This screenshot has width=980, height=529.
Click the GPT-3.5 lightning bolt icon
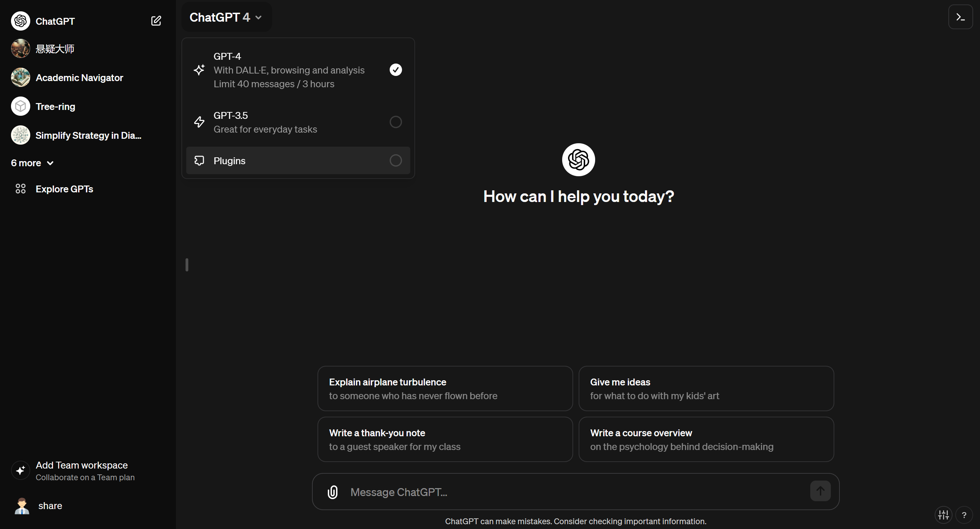(x=199, y=122)
